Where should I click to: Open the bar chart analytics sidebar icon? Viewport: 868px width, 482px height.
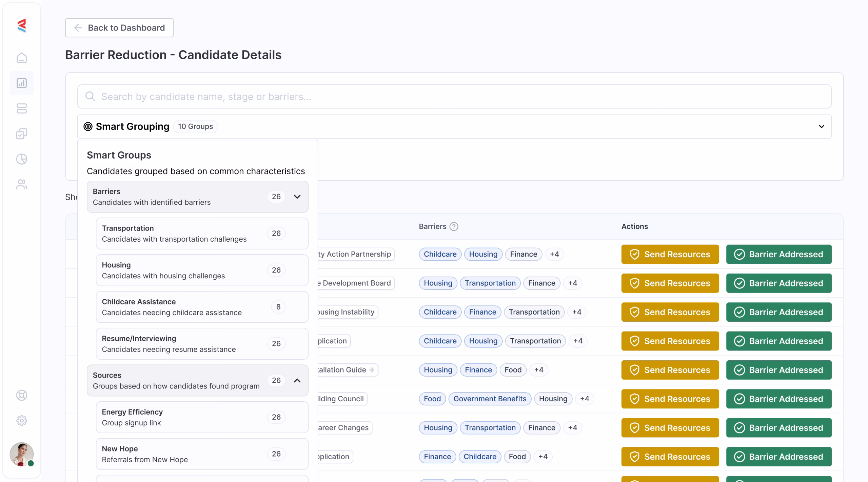(x=22, y=83)
